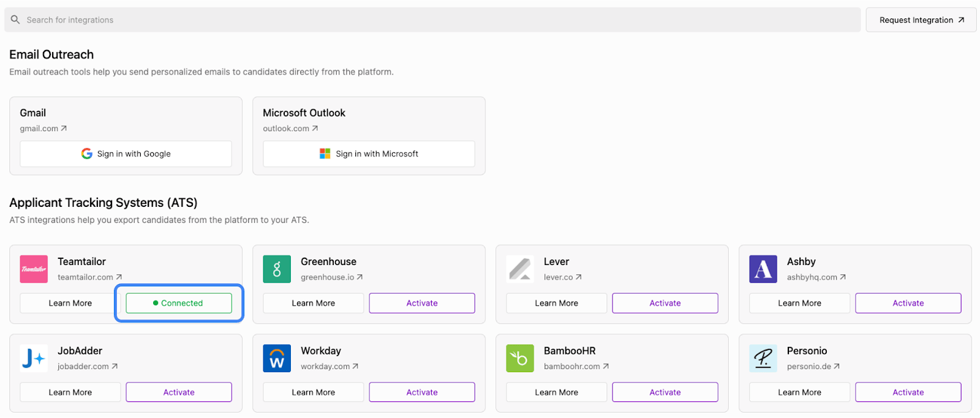Image resolution: width=980 pixels, height=418 pixels.
Task: Activate the Greenhouse integration
Action: pyautogui.click(x=422, y=303)
